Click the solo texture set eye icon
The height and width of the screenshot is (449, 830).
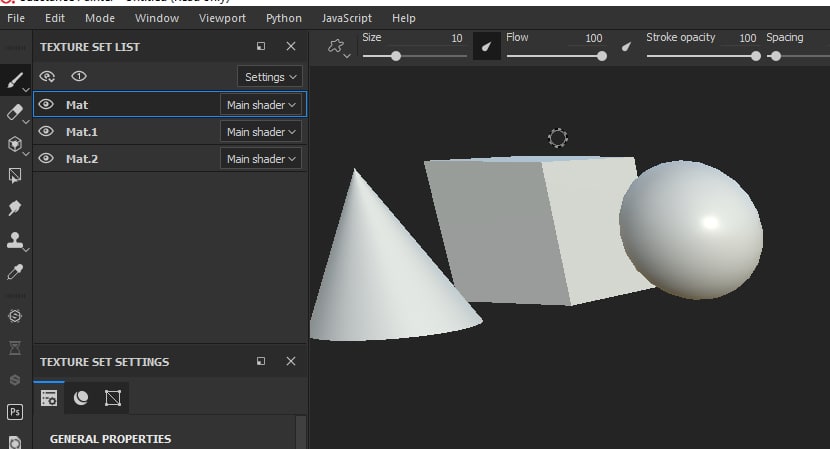pyautogui.click(x=79, y=76)
